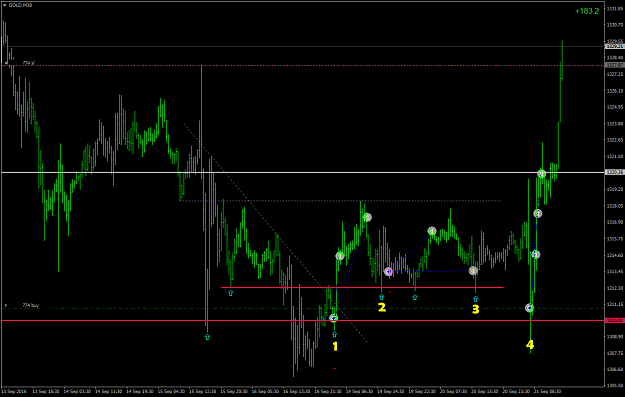The height and width of the screenshot is (397, 625).
Task: Click the 1327.87 stop loss price tag
Action: pyautogui.click(x=614, y=65)
